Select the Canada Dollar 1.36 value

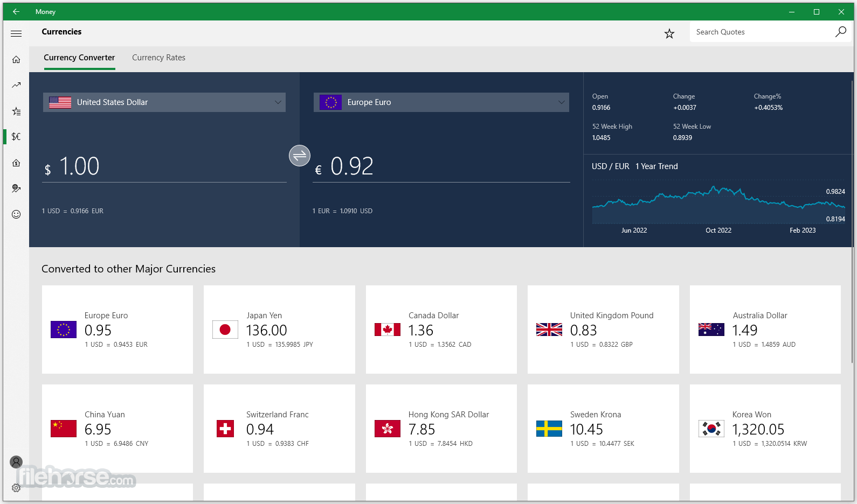click(421, 330)
